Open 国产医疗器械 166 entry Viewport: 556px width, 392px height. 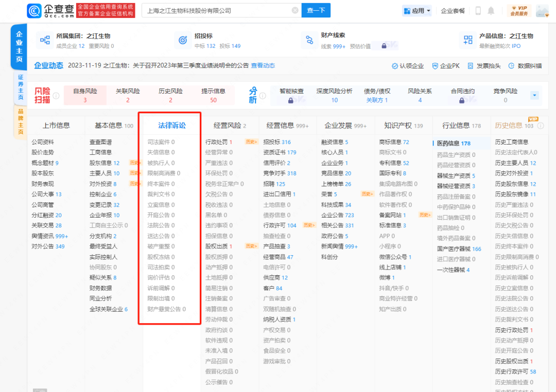tap(459, 249)
